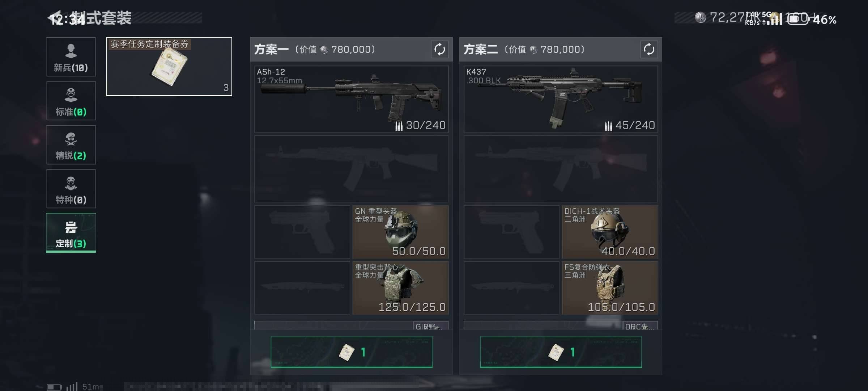Image resolution: width=868 pixels, height=391 pixels.
Task: View the 重型突击背心 armor item
Action: pyautogui.click(x=400, y=288)
